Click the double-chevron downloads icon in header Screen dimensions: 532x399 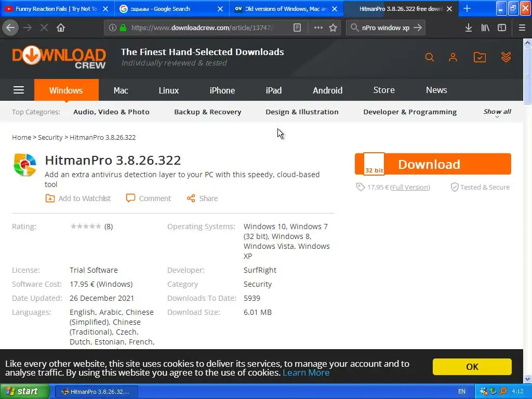coord(506,57)
